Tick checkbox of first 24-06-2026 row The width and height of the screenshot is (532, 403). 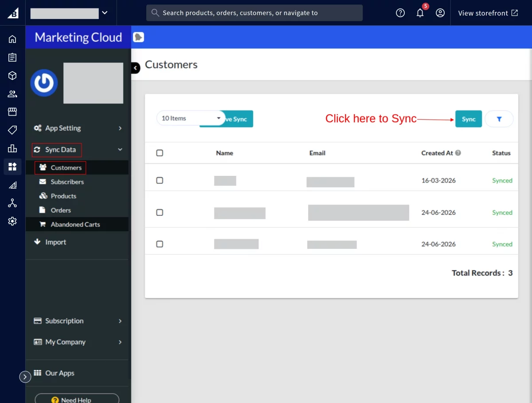[160, 213]
